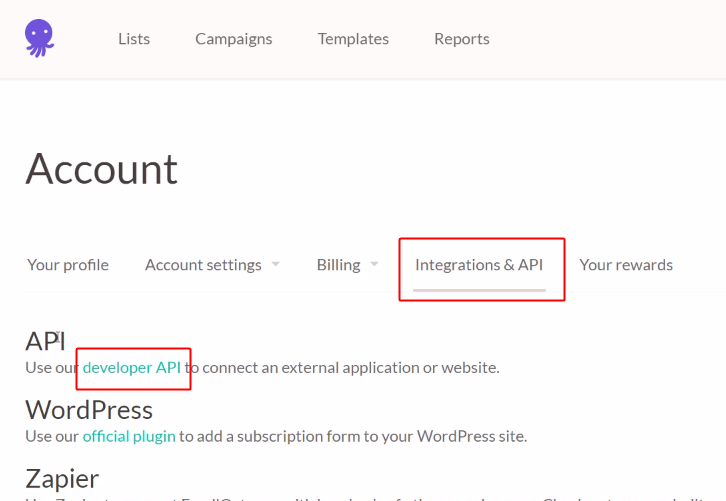Click text 'to connect an external application or website.'
This screenshot has height=501, width=726.
coord(342,368)
